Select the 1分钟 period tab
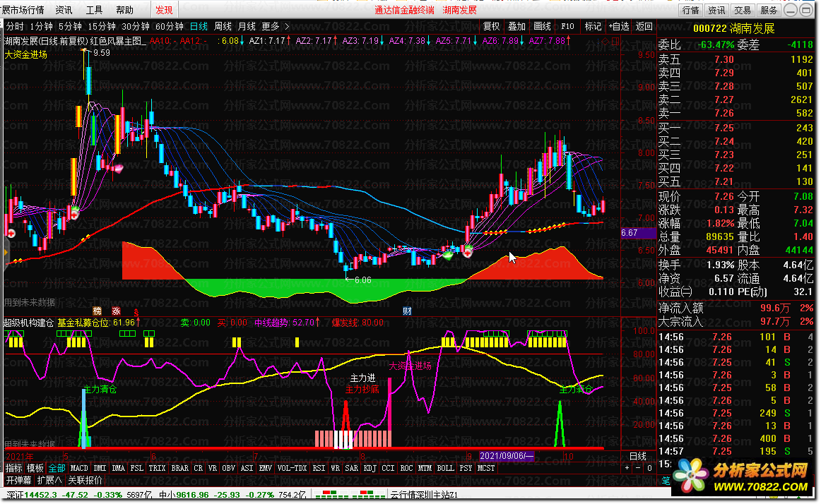This screenshot has width=821, height=504. tap(42, 26)
